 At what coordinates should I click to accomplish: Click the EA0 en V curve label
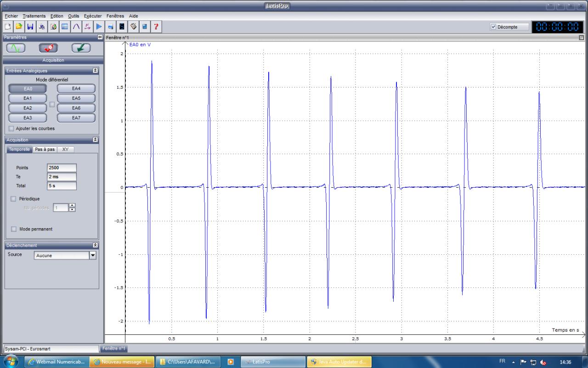[x=140, y=45]
